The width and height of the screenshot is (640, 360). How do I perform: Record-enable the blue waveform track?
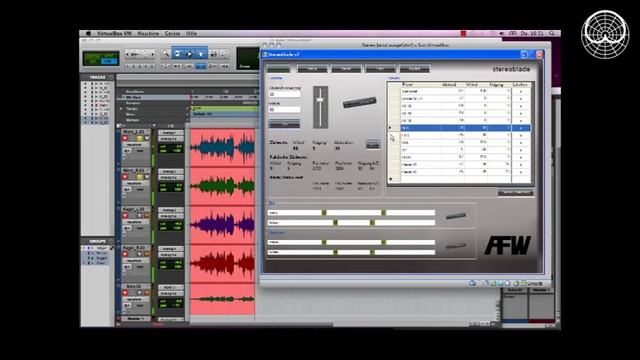[x=125, y=138]
